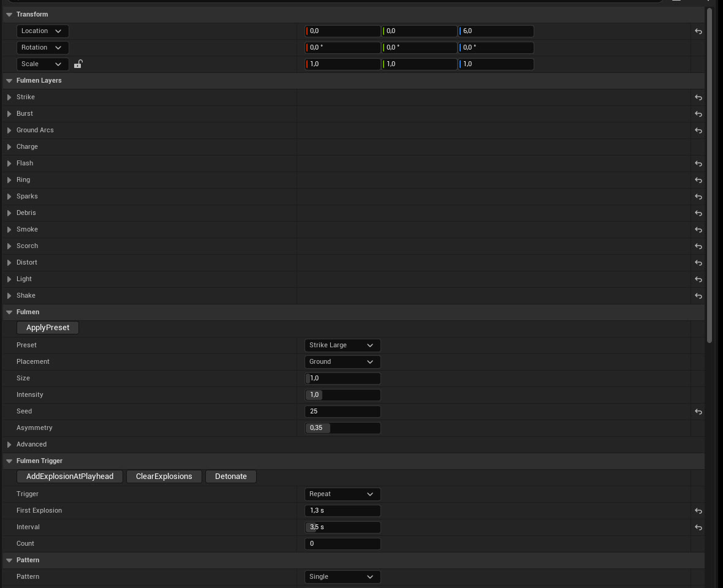Reset the Flash layer to default
This screenshot has width=723, height=588.
pos(698,164)
